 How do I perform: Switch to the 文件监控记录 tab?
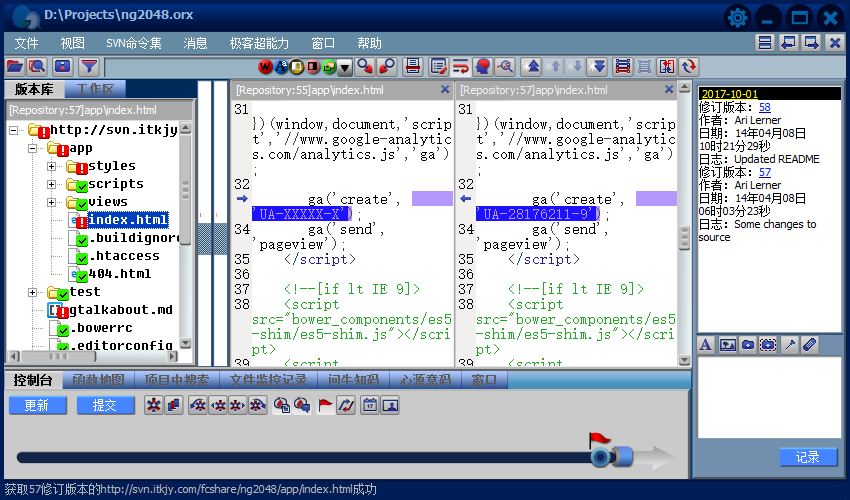pos(268,380)
